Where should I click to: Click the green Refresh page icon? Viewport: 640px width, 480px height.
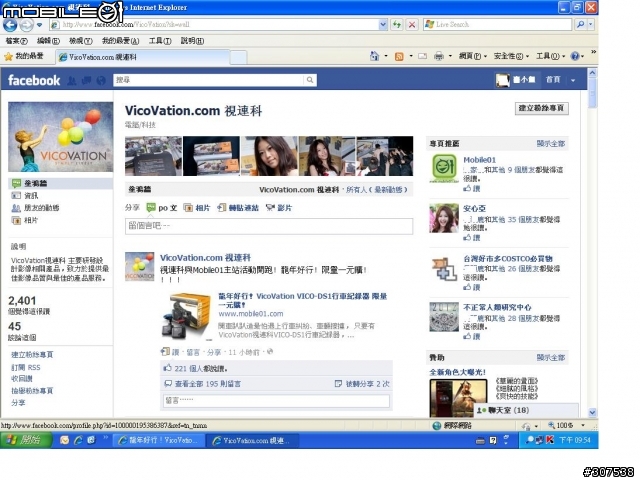tap(397, 24)
